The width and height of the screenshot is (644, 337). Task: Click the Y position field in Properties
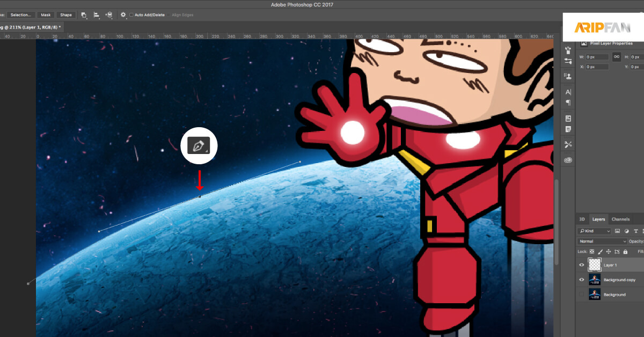[636, 67]
